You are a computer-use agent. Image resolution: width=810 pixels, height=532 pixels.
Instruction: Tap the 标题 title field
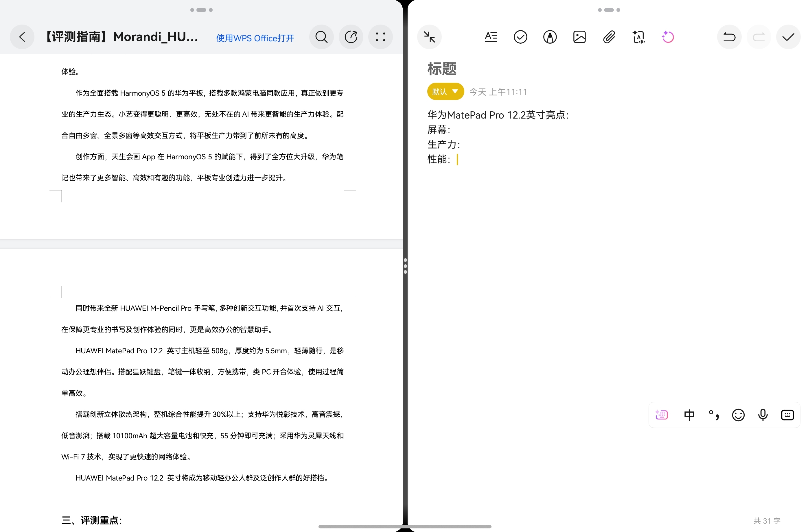(442, 69)
